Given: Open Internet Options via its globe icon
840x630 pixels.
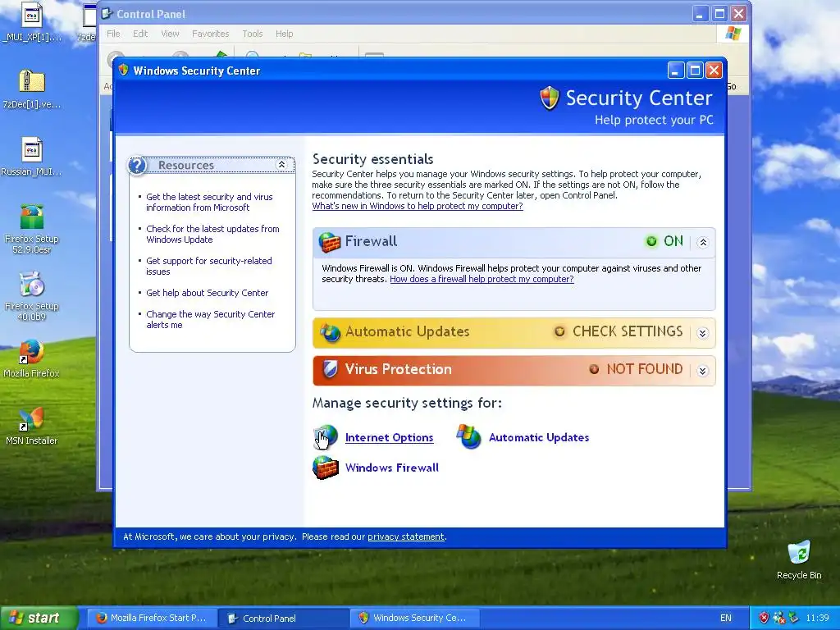Looking at the screenshot, I should (326, 437).
